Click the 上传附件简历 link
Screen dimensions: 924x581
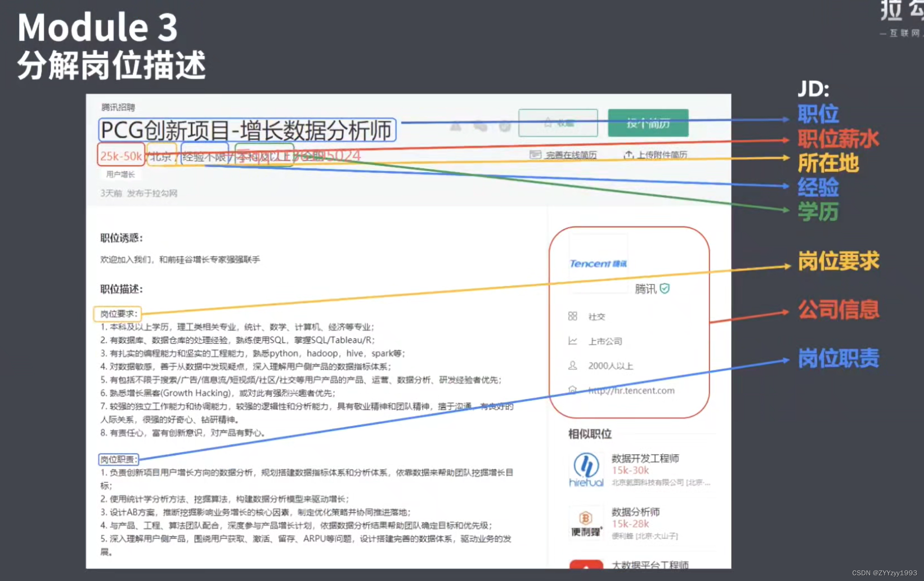[x=662, y=155]
